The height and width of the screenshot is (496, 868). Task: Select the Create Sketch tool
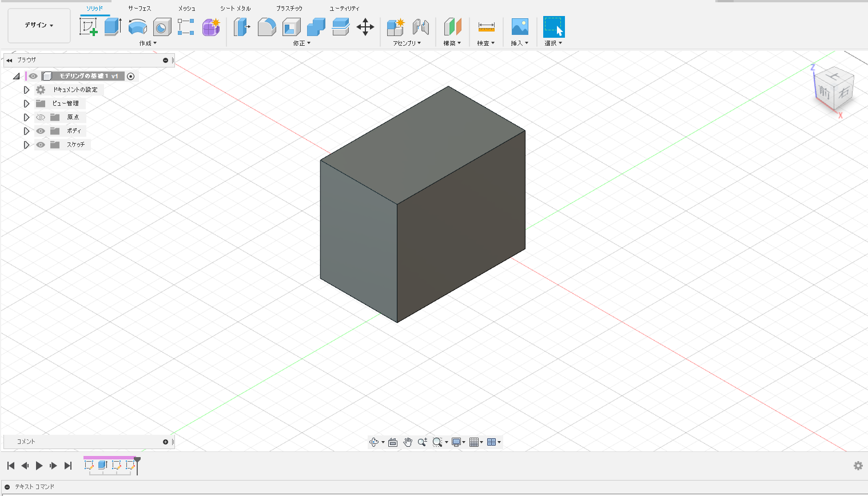point(89,26)
